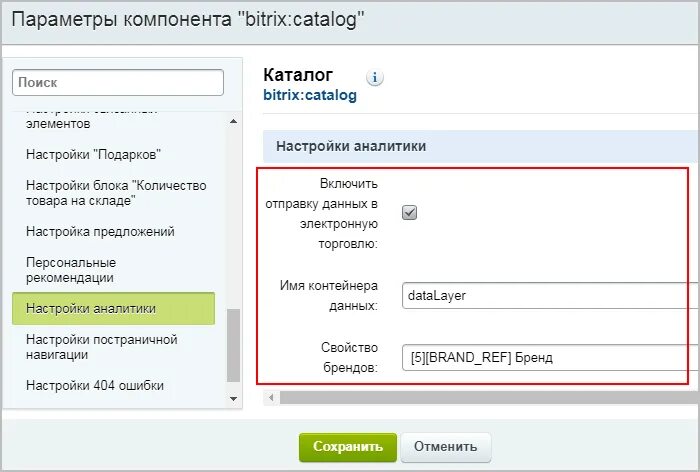The width and height of the screenshot is (700, 472).
Task: Open Настройки постраничной навигации section
Action: 102,347
